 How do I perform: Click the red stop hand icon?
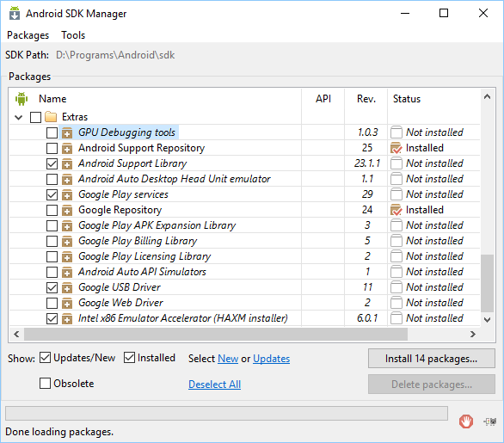coord(466,421)
